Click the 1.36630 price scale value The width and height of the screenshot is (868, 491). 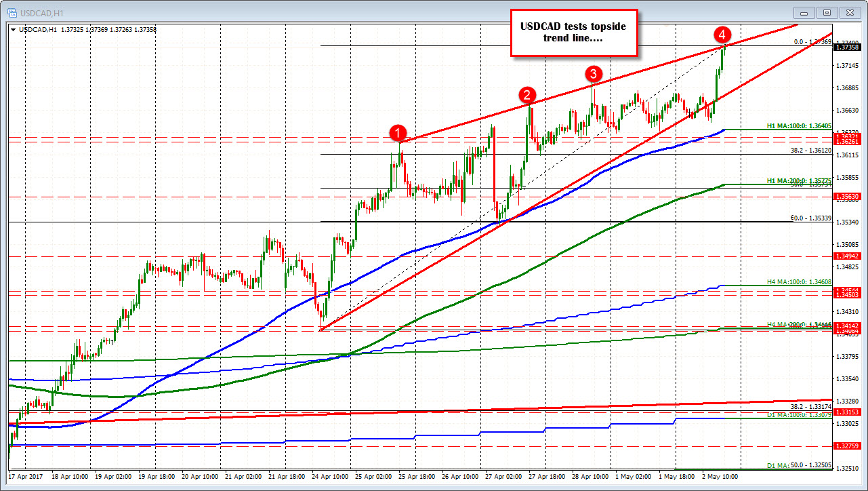(x=848, y=111)
